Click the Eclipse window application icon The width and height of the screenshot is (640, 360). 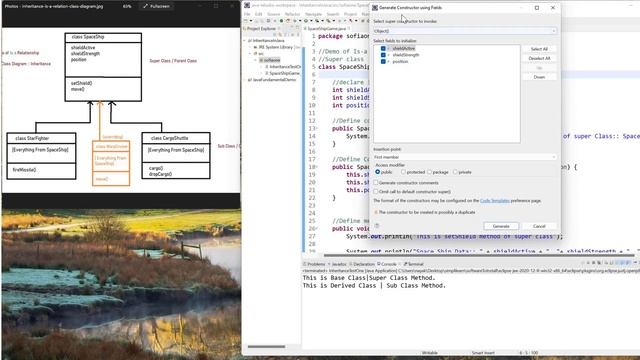pyautogui.click(x=247, y=5)
